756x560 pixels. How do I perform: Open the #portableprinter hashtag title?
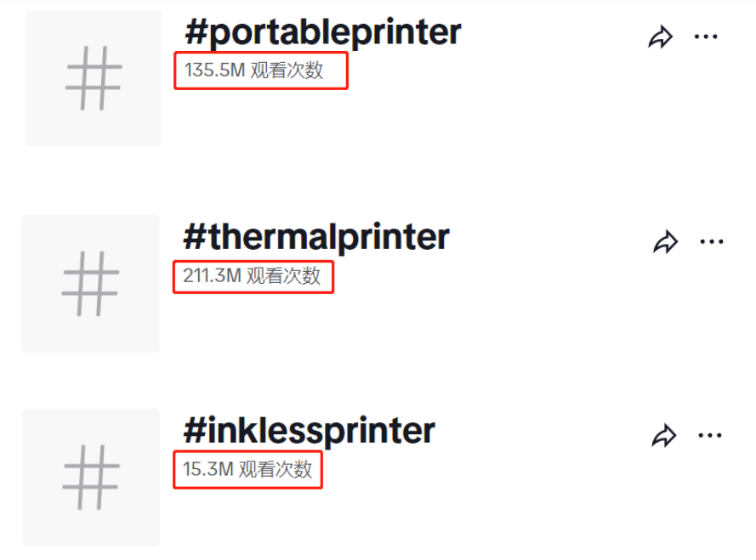click(322, 33)
